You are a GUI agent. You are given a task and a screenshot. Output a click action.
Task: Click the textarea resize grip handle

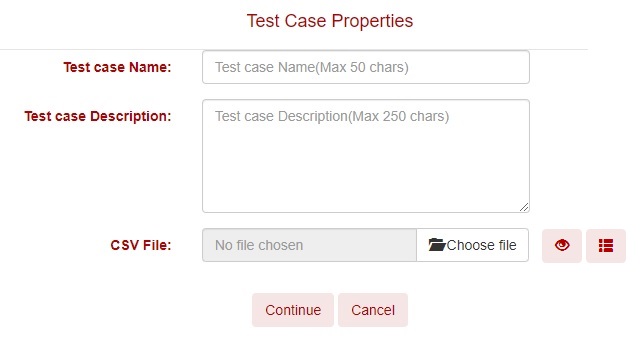coord(524,207)
